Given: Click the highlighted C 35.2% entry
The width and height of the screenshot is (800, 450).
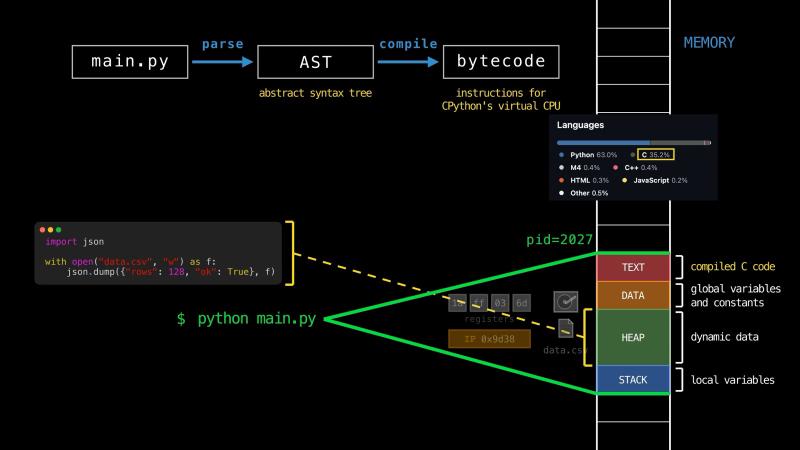Looking at the screenshot, I should point(656,155).
